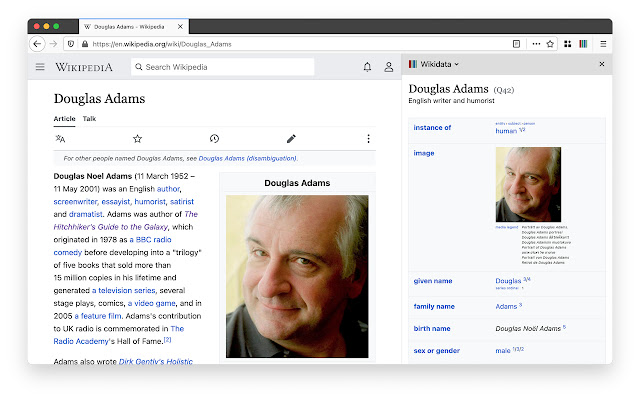Screen dimensions: 640x400
Task: Close the Wikidata sidebar panel
Action: 602,64
